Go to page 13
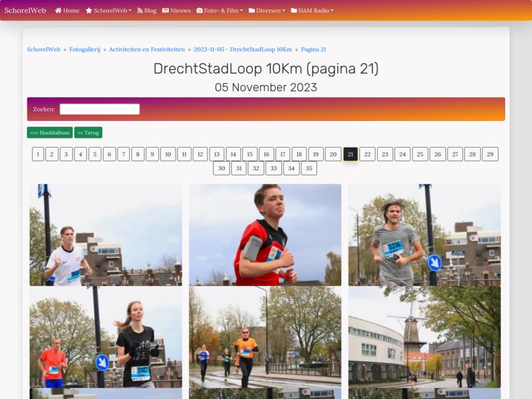Image resolution: width=532 pixels, height=399 pixels. (x=217, y=154)
